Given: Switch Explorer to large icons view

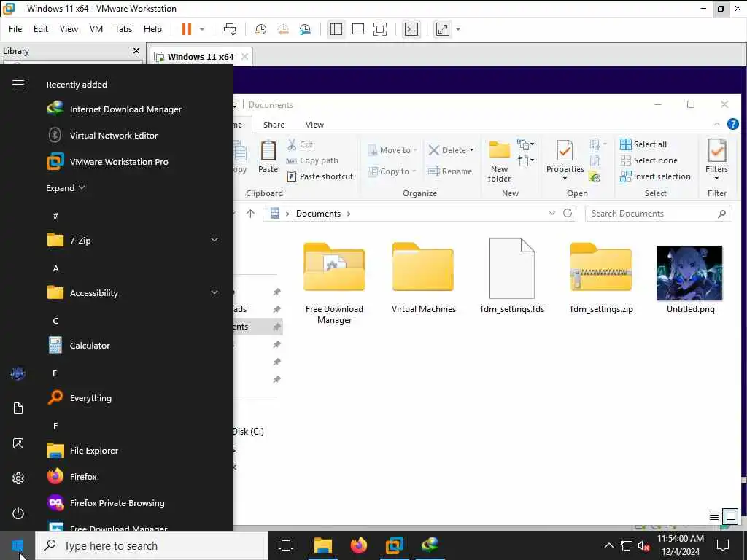Looking at the screenshot, I should click(730, 516).
